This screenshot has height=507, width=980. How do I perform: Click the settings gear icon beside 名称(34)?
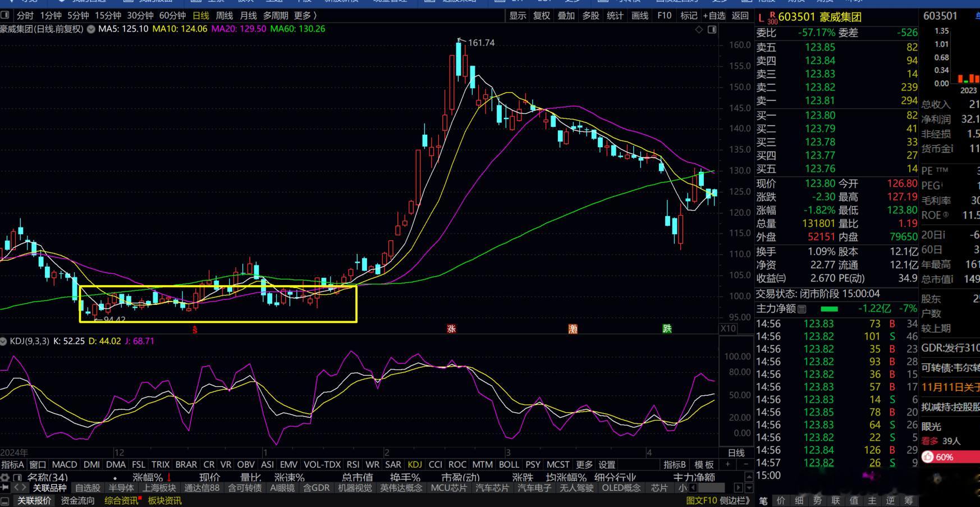tap(6, 478)
